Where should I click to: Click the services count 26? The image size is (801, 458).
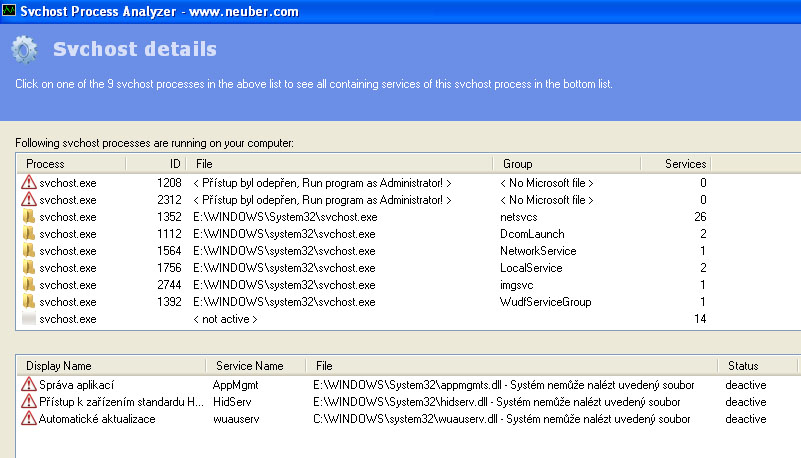(700, 217)
